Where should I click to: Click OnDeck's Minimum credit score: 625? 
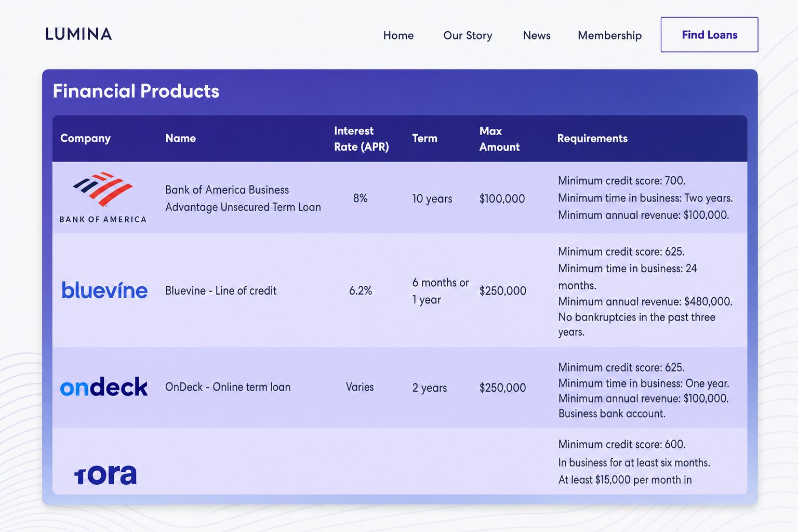[621, 367]
